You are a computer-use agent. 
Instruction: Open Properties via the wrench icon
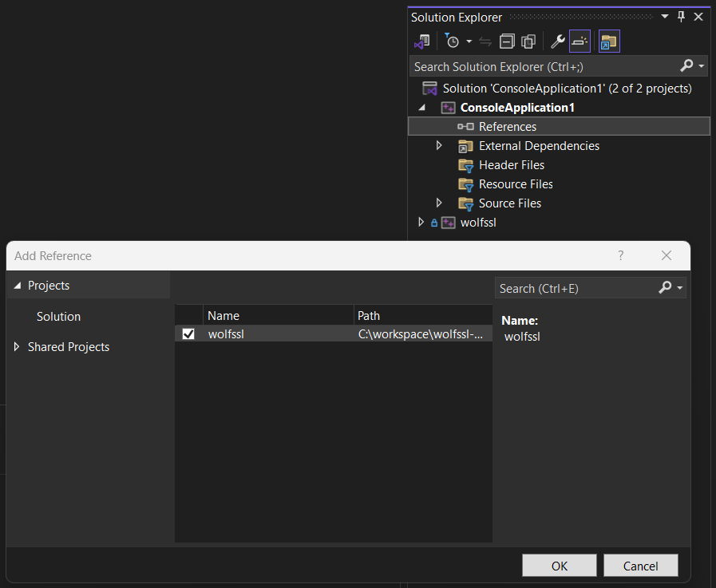tap(557, 41)
